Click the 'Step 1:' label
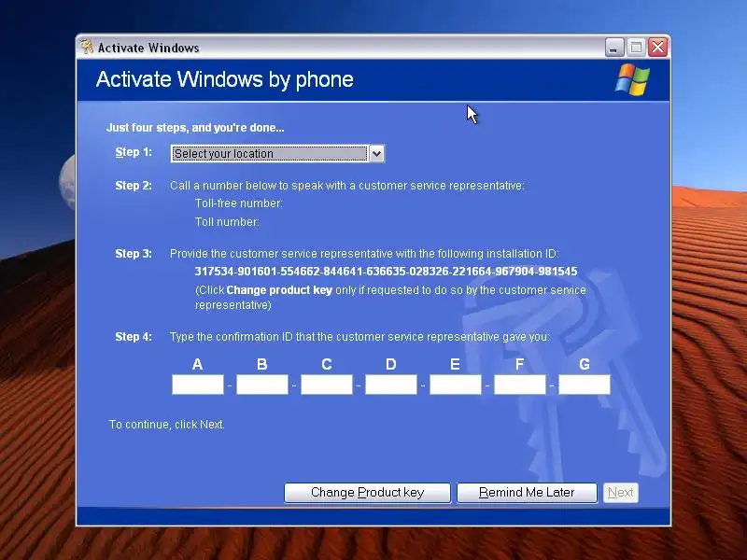The image size is (747, 560). [134, 152]
